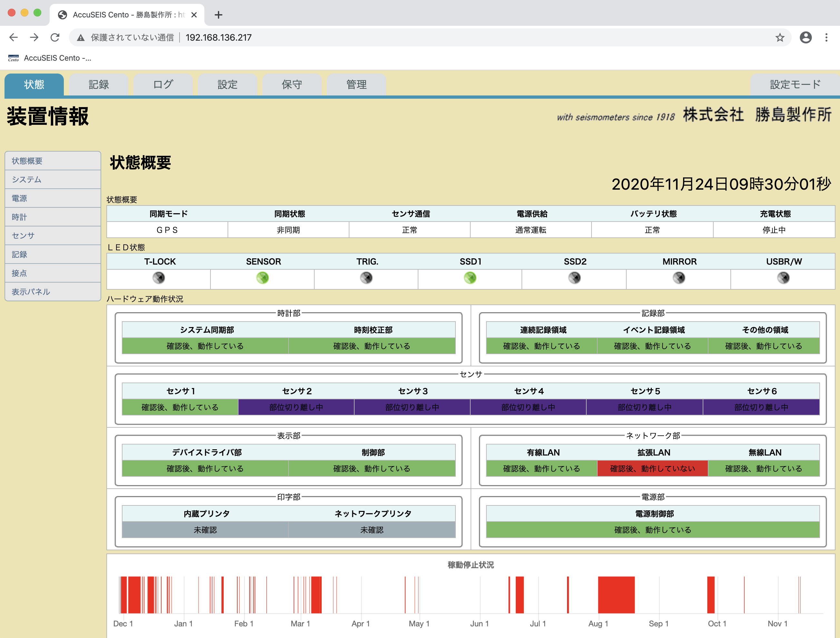Click the T-LOCK LED indicator

coord(159,278)
